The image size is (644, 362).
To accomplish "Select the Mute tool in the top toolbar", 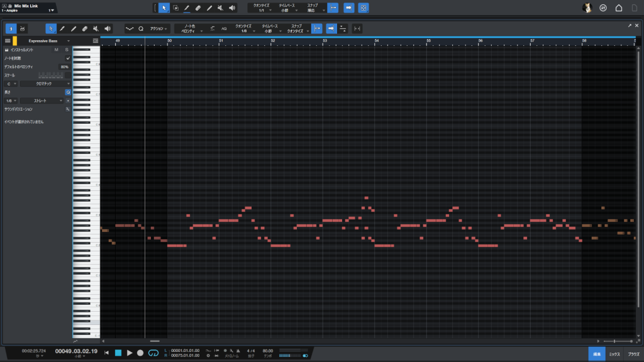I will point(221,8).
